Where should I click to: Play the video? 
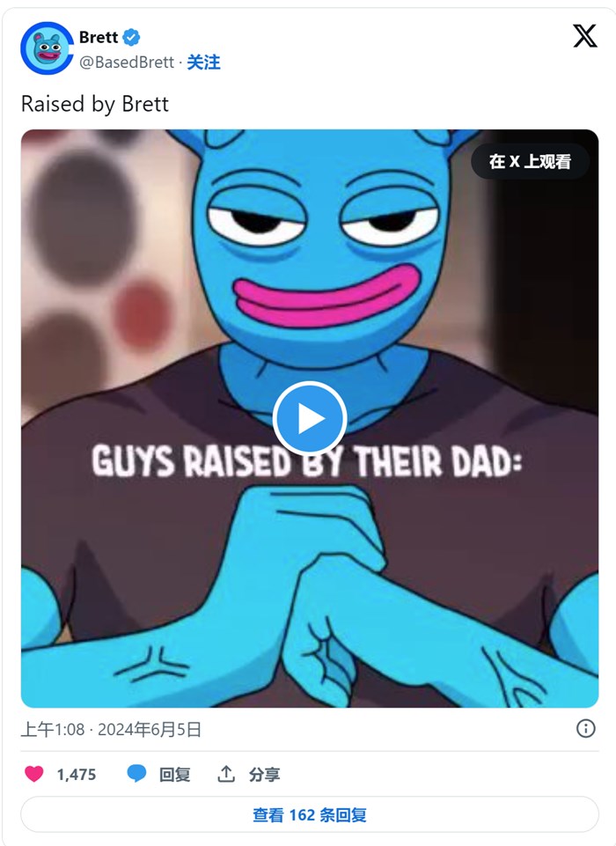310,418
